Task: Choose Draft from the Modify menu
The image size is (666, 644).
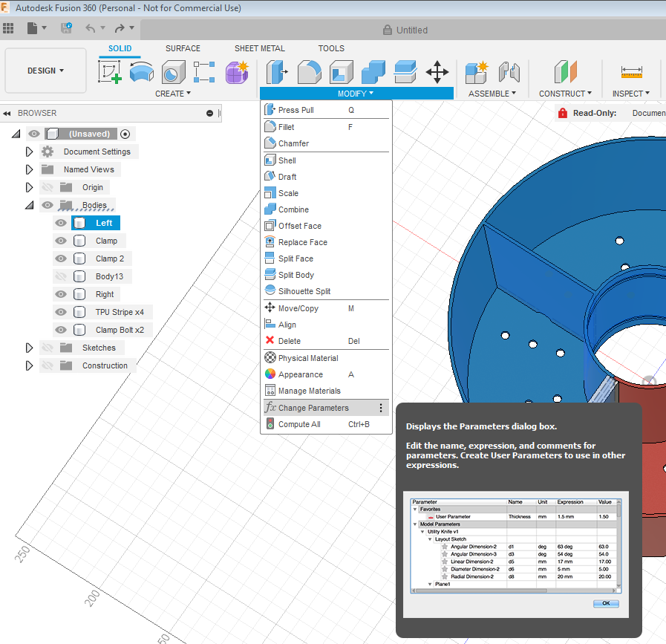Action: (x=326, y=177)
